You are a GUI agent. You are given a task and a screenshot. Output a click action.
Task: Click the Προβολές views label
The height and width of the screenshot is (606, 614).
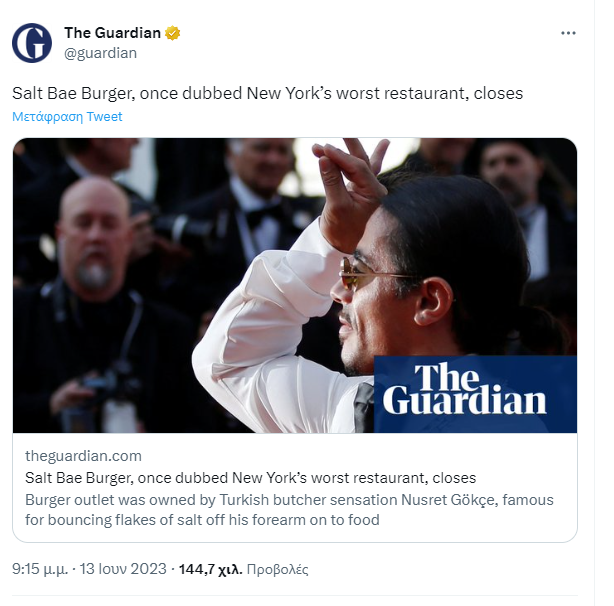[278, 569]
